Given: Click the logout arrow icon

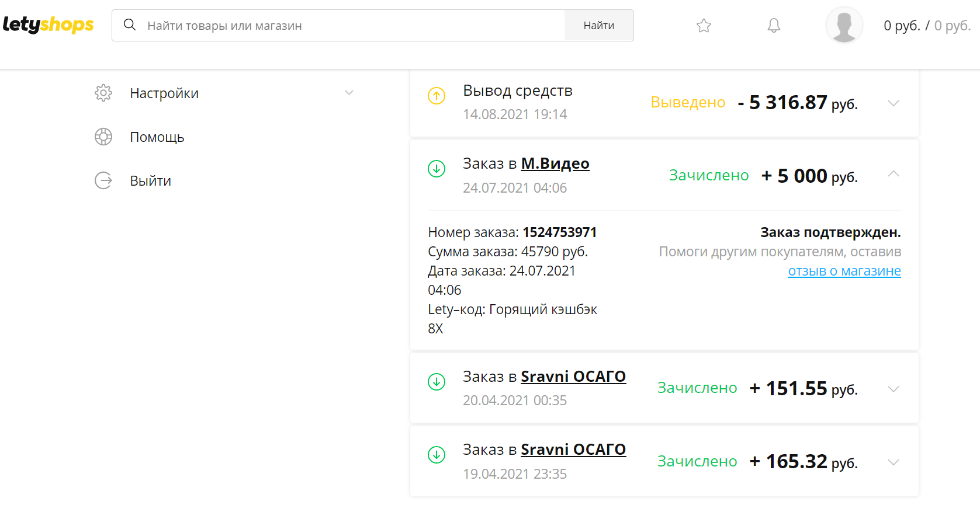Looking at the screenshot, I should [x=103, y=180].
